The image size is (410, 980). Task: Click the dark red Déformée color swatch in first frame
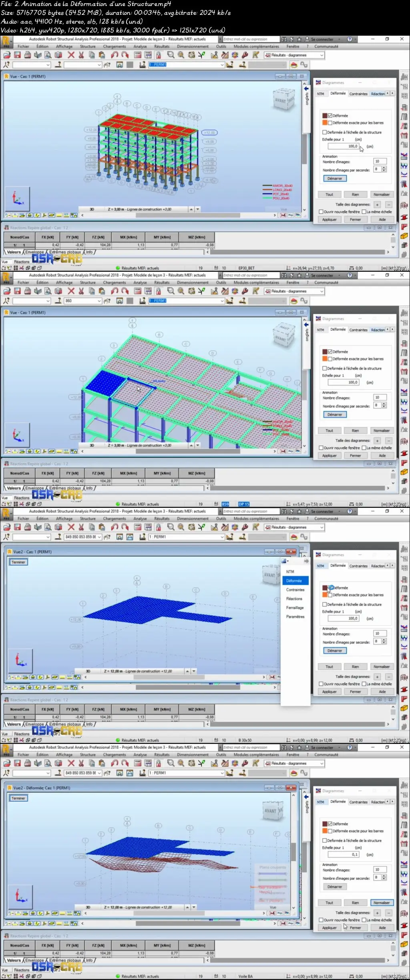click(325, 115)
